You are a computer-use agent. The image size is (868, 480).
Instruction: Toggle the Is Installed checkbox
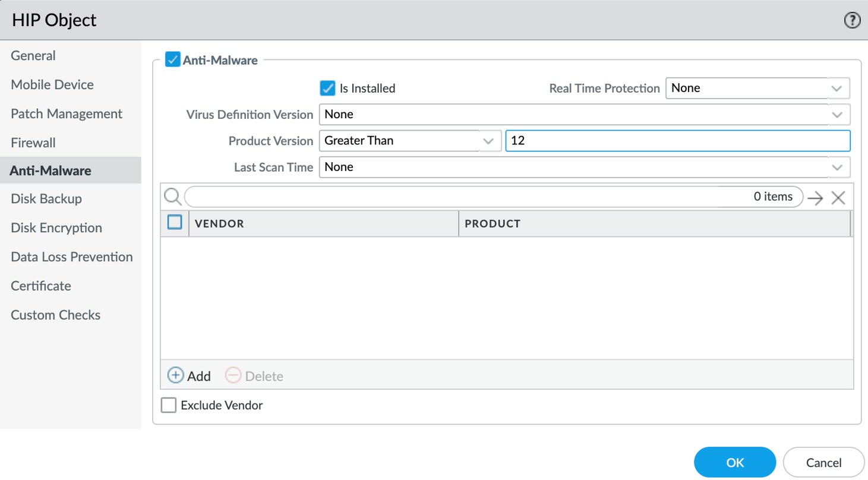[x=327, y=89]
